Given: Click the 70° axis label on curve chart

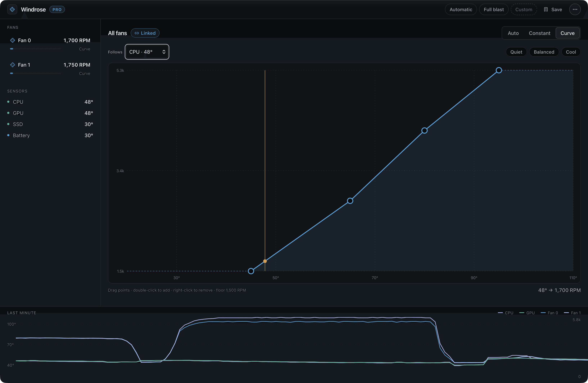Looking at the screenshot, I should pyautogui.click(x=375, y=278).
